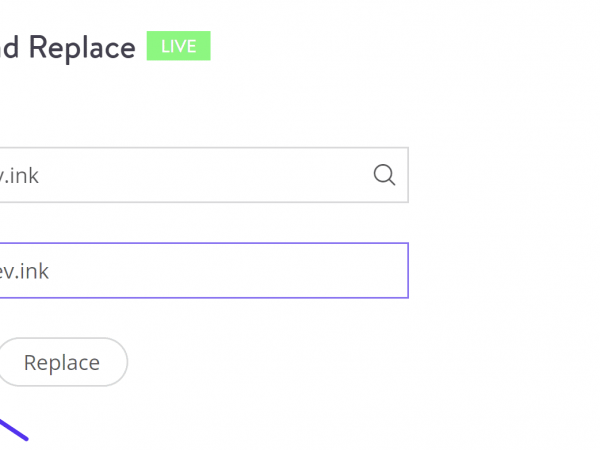The image size is (600, 450).
Task: Run the search using the magnifying glass
Action: (x=384, y=175)
